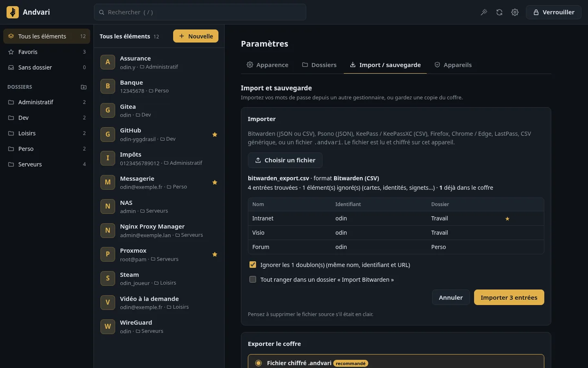Click the recommandé badge

[x=351, y=364]
